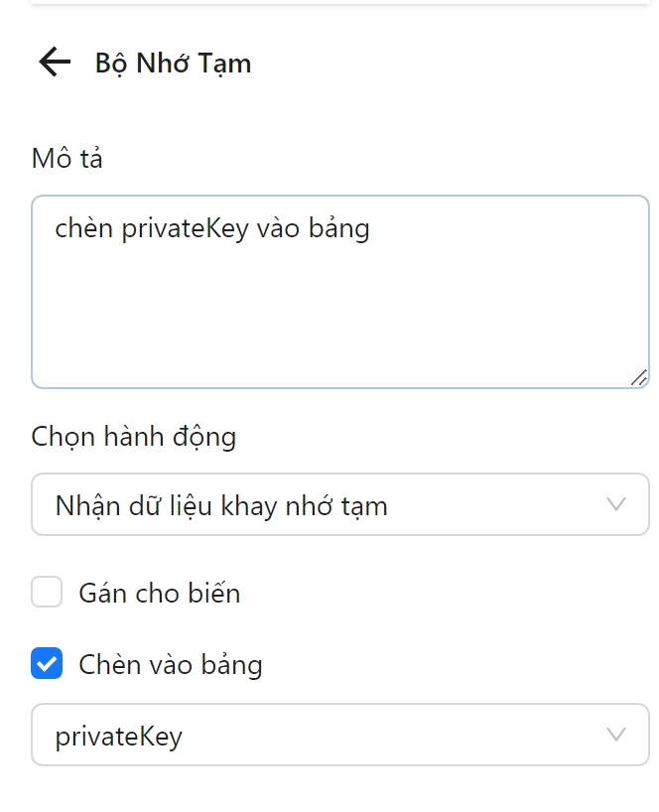Click the 'Bộ Nhớ Tạm' title

(173, 63)
